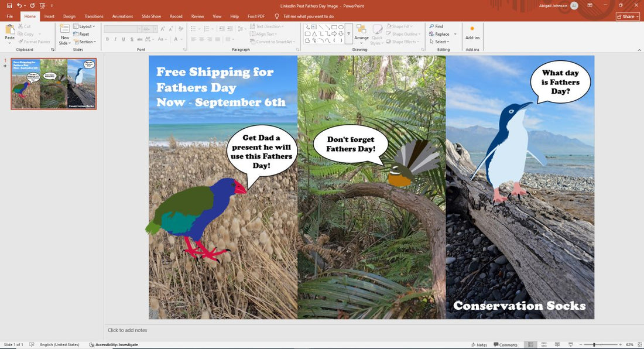Select slide 1 thumbnail
This screenshot has height=349, width=644.
tap(54, 84)
